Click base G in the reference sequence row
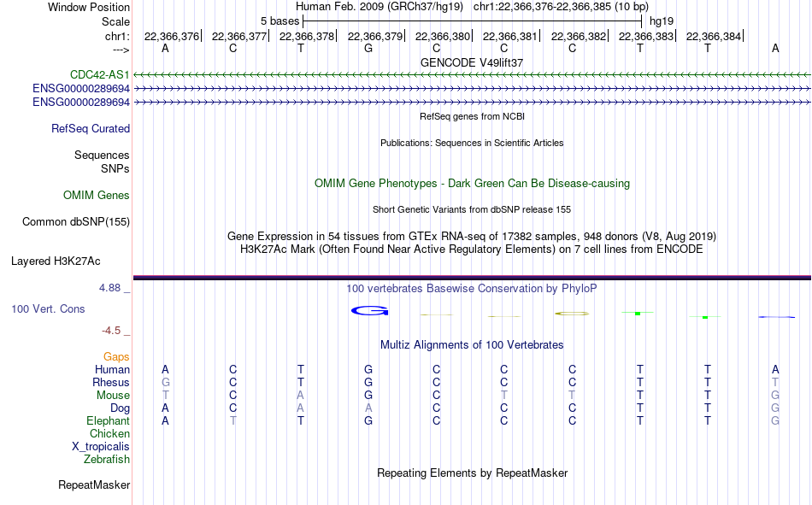The image size is (812, 505). [368, 48]
